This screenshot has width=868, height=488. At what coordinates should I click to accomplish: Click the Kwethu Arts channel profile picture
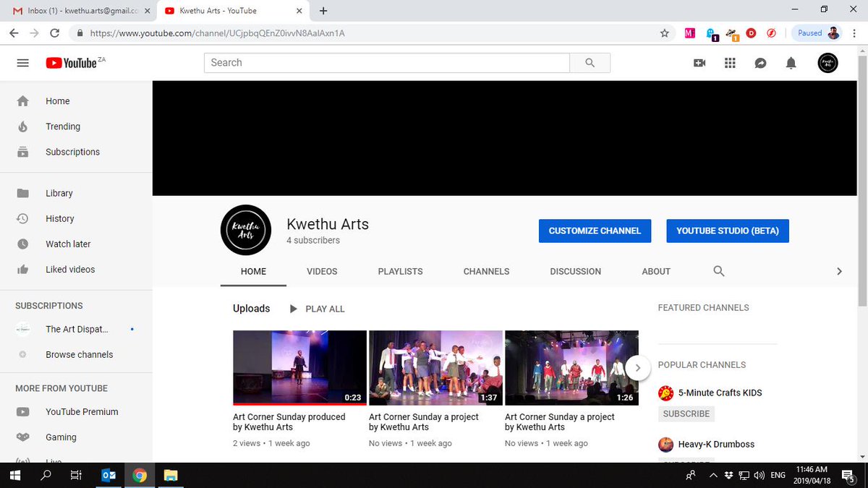click(x=246, y=230)
